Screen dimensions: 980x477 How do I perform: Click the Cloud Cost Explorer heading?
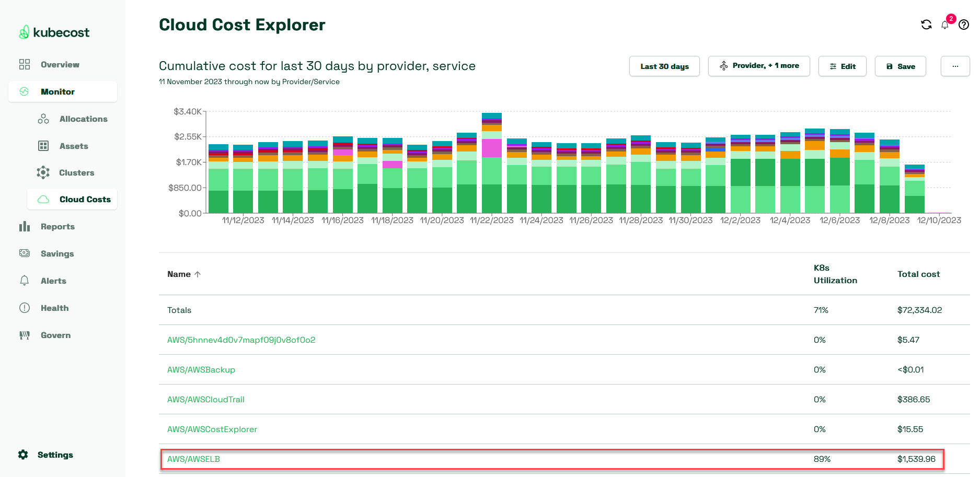(x=242, y=25)
